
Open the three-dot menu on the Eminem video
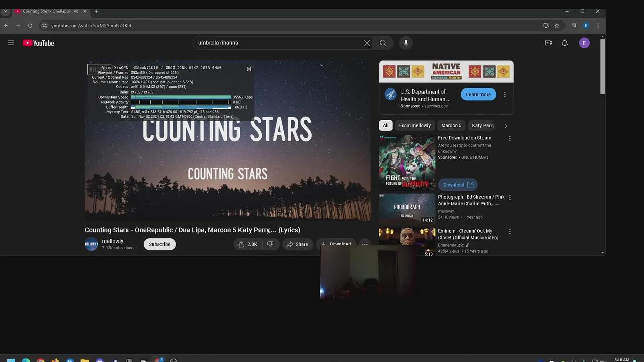510,231
